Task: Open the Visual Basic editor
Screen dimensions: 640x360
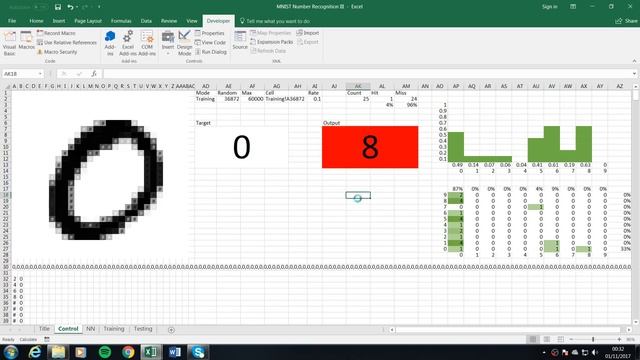Action: click(x=9, y=43)
